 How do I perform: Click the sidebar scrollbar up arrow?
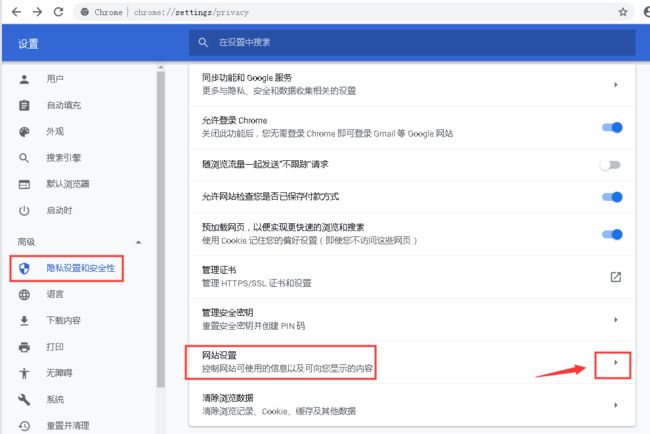point(161,68)
